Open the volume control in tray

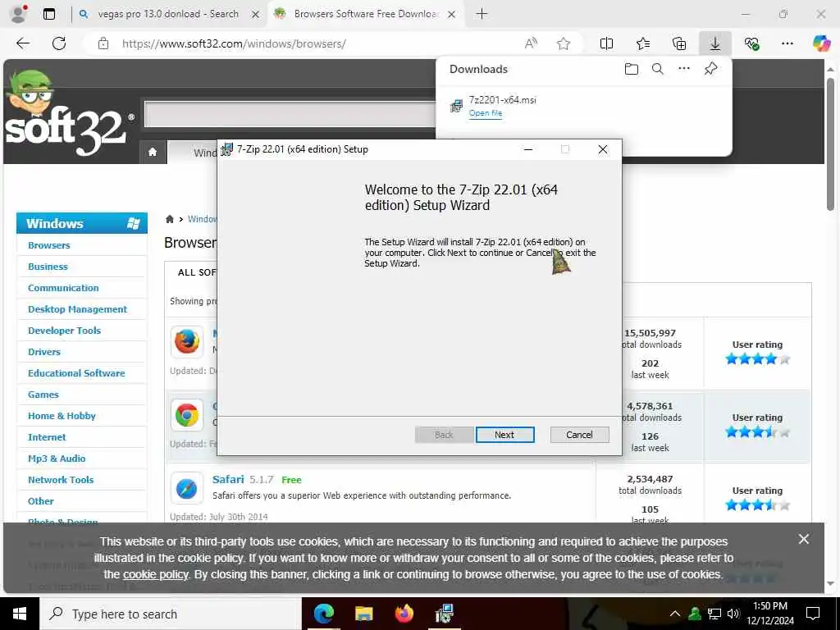coord(733,614)
